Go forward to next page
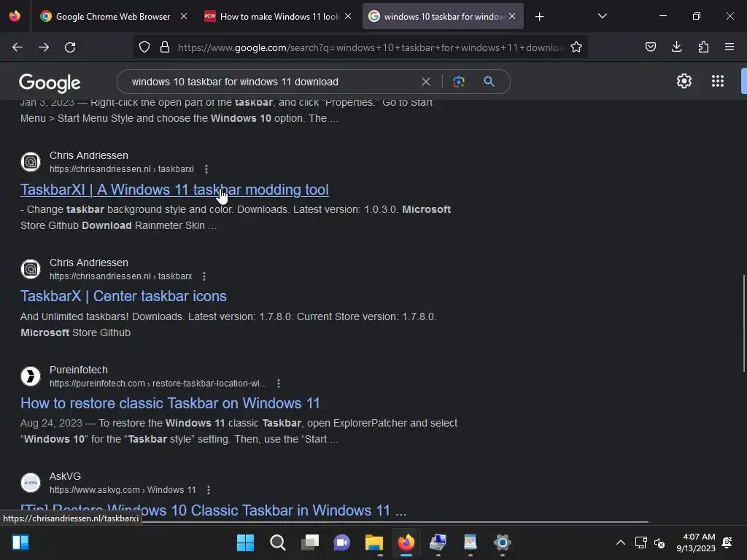The image size is (747, 560). pos(44,47)
